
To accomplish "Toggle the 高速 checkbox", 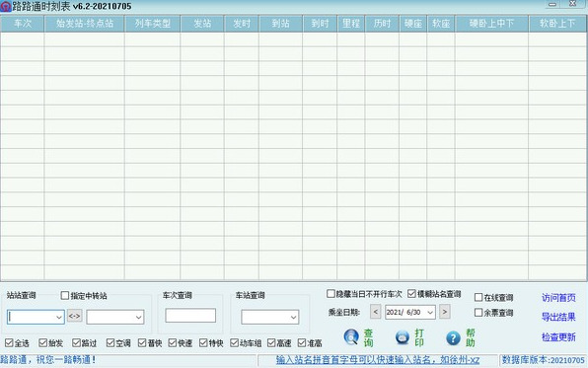I will (271, 342).
